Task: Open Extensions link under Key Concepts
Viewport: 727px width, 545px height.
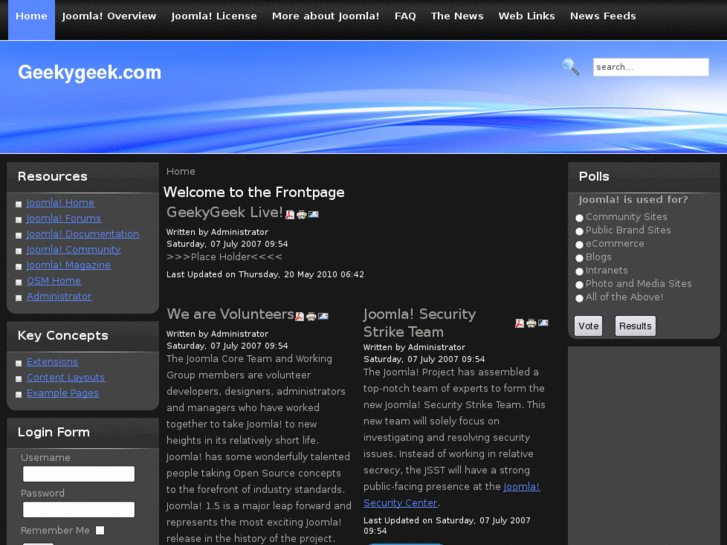Action: point(52,362)
